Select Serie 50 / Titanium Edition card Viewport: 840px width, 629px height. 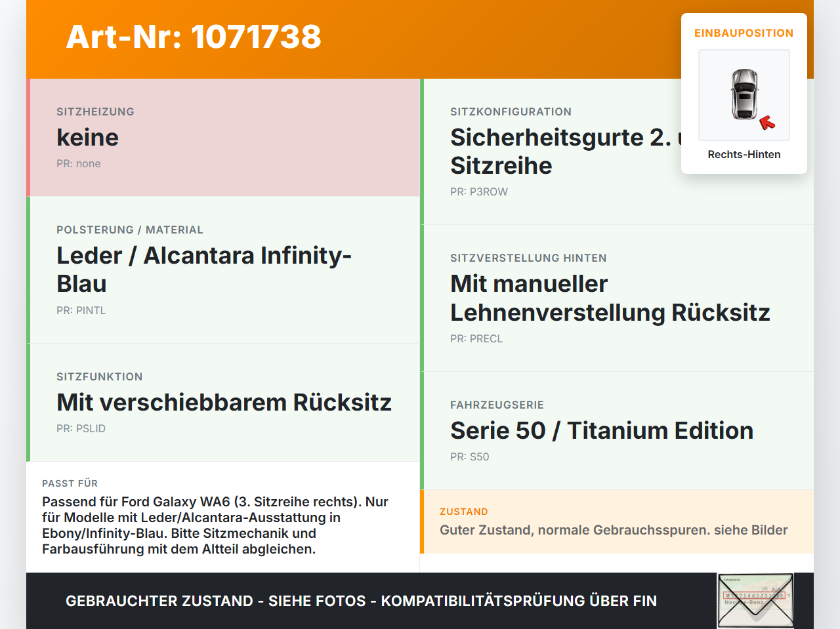point(617,431)
